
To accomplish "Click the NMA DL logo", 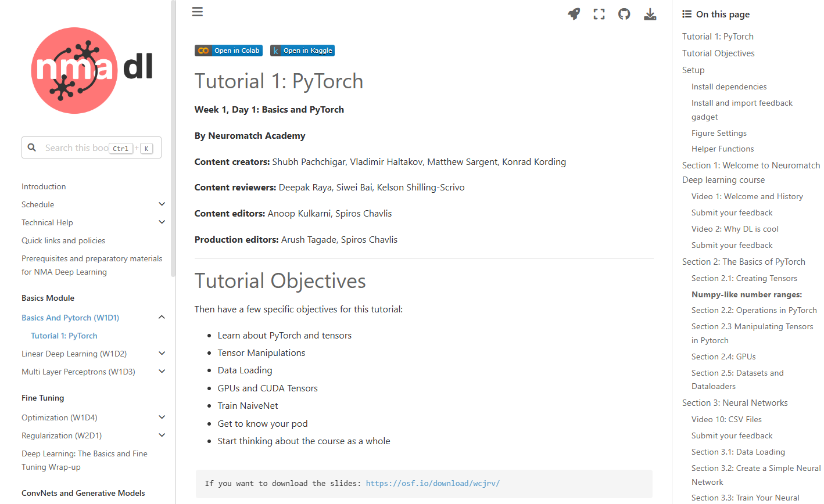I will coord(91,70).
